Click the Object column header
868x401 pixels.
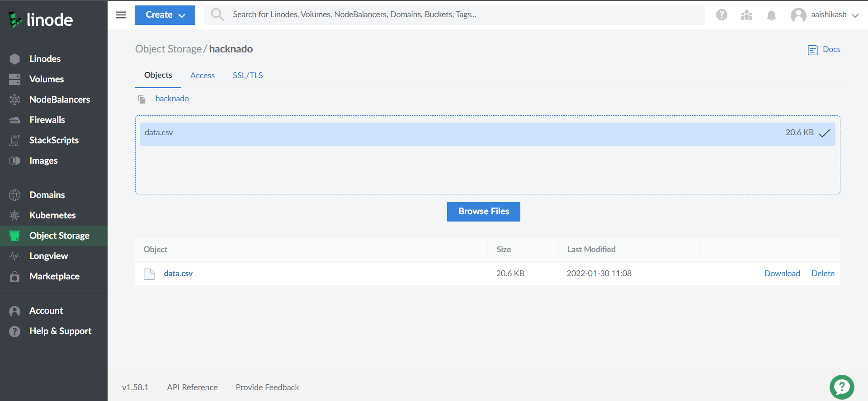tap(156, 250)
